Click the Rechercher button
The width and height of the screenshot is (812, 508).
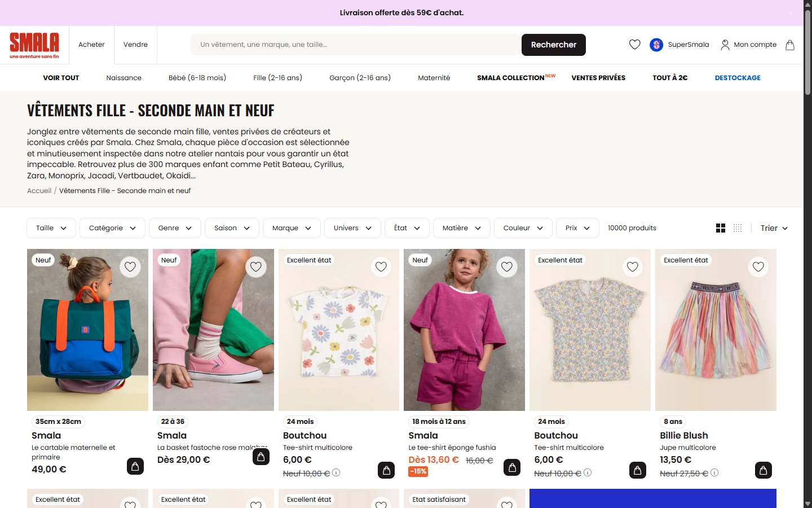click(x=554, y=45)
